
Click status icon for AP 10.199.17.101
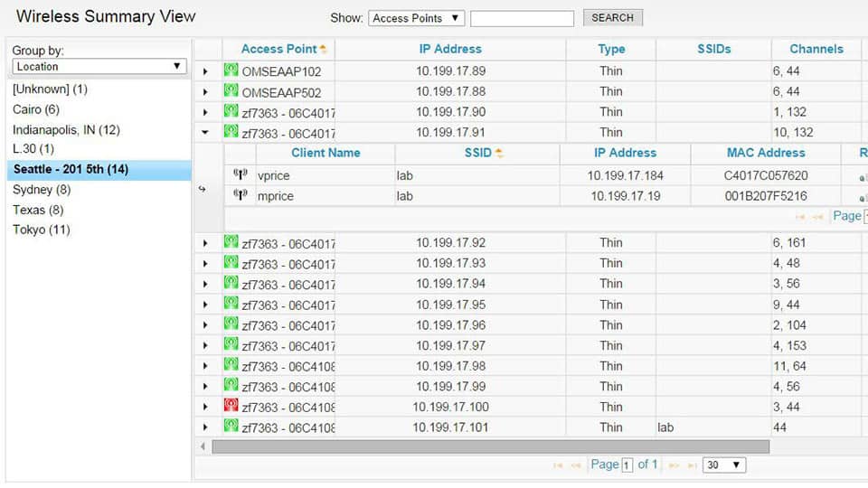coord(231,427)
